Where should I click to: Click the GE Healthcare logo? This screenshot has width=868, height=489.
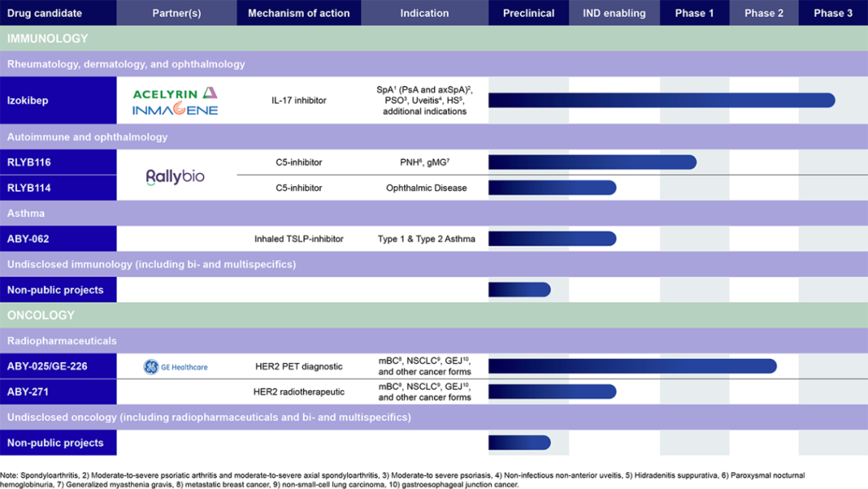click(x=175, y=367)
